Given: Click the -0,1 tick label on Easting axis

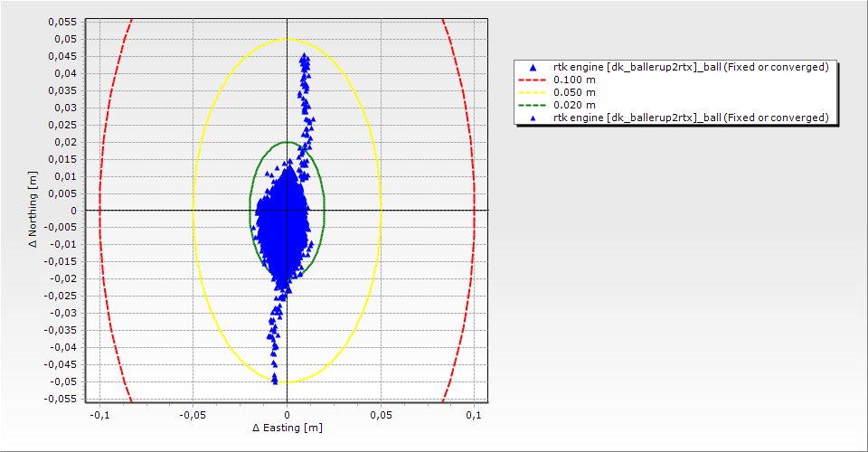Looking at the screenshot, I should [x=99, y=415].
